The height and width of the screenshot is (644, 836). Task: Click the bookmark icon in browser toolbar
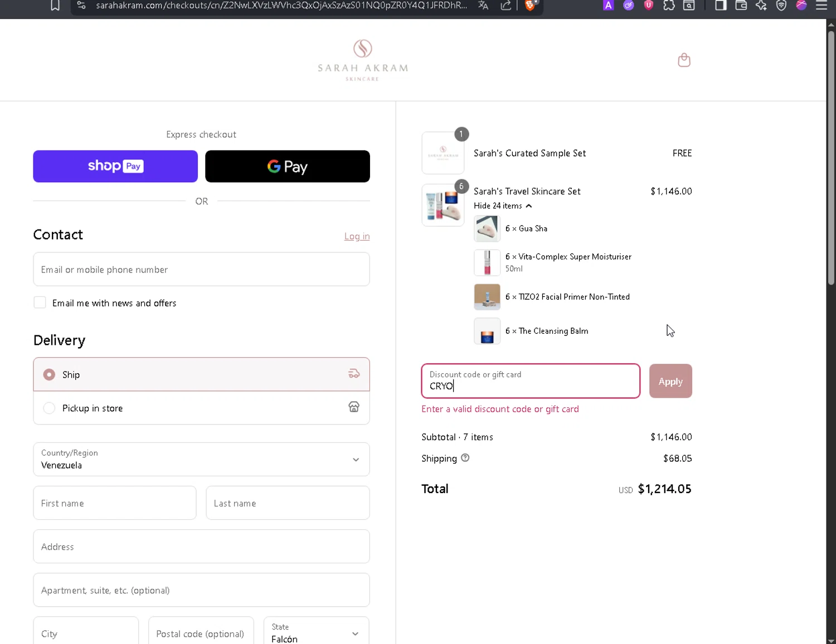point(55,6)
